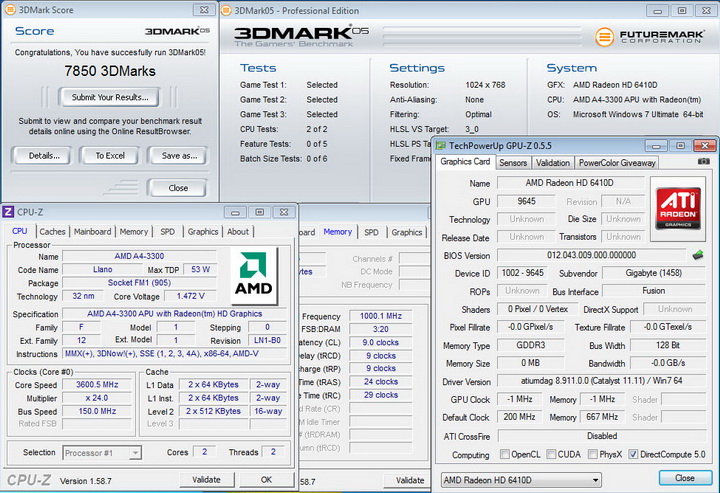Click the Memory Type value GDDR3
Image resolution: width=720 pixels, height=493 pixels.
pos(530,345)
